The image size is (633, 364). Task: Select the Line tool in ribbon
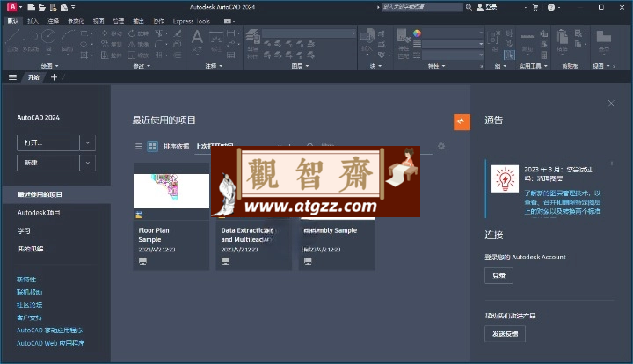click(x=12, y=38)
